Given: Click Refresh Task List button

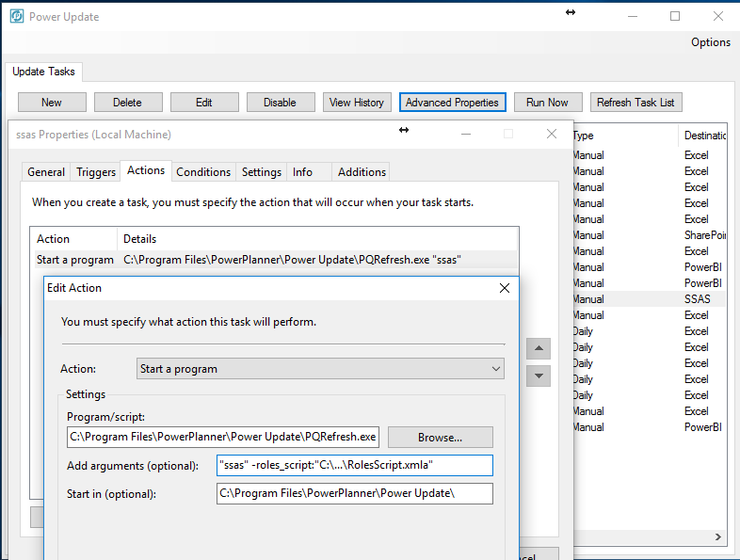Looking at the screenshot, I should point(635,103).
